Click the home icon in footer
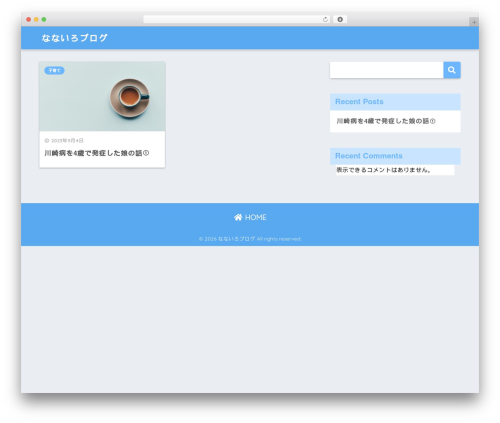This screenshot has width=500, height=423. click(x=238, y=217)
